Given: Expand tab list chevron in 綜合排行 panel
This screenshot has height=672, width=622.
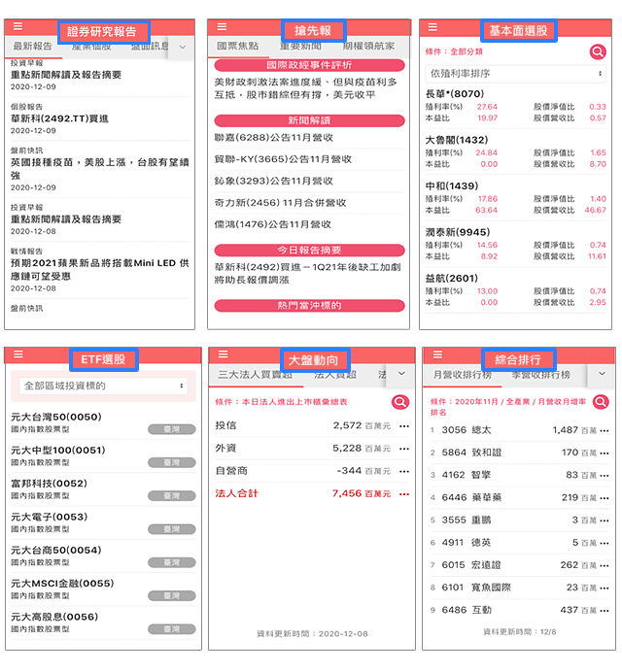Looking at the screenshot, I should pos(602,374).
